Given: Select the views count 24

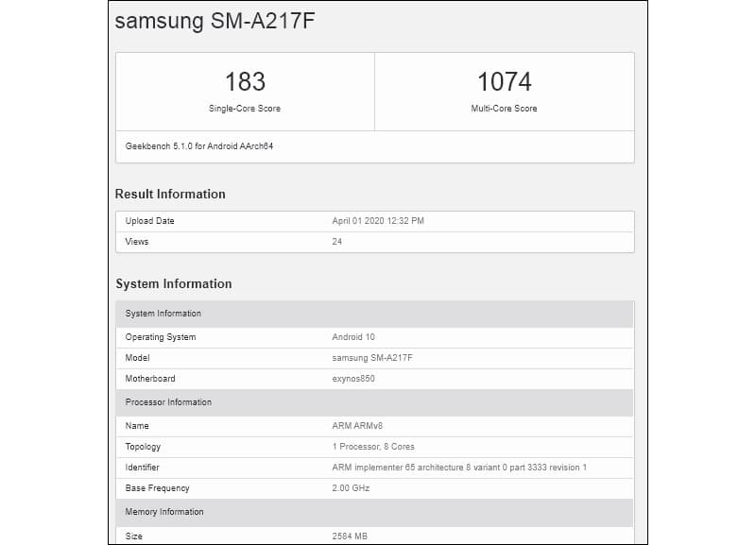Looking at the screenshot, I should [x=337, y=242].
